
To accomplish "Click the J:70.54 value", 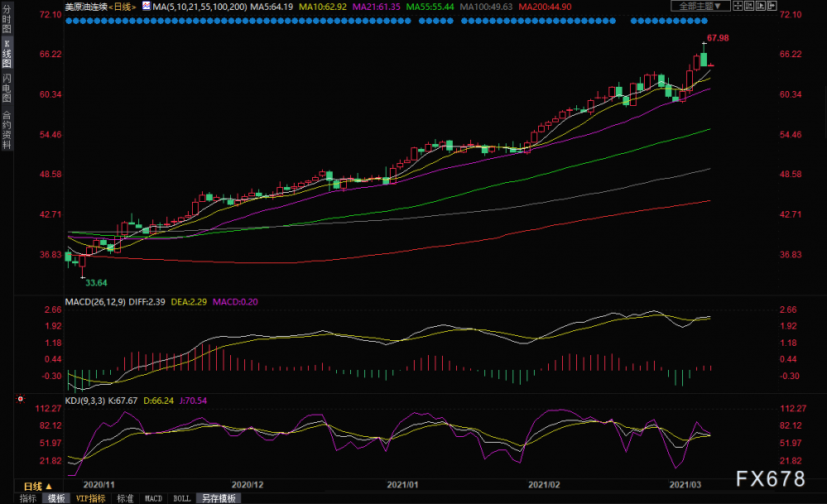I will point(193,401).
